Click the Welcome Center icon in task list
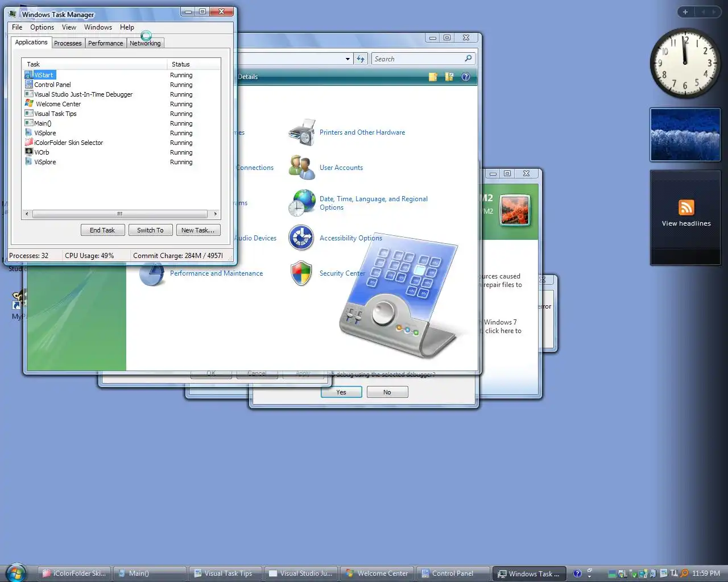Viewport: 728px width, 582px height. coord(29,104)
